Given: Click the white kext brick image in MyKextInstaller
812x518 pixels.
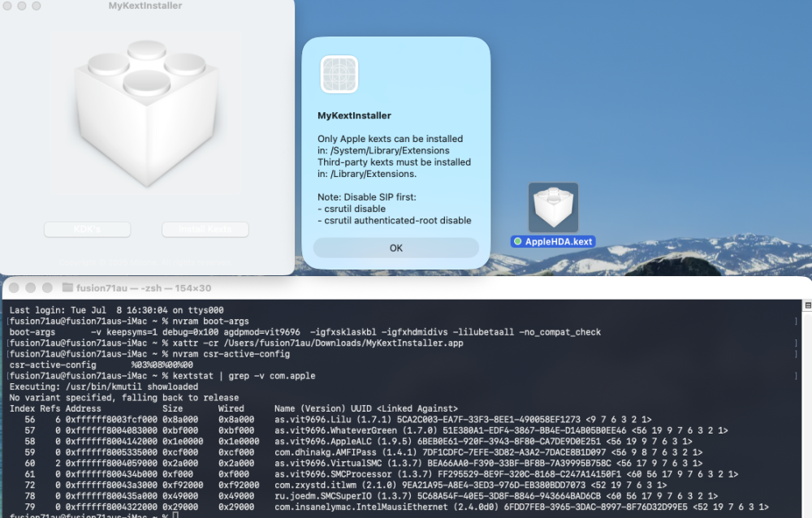Looking at the screenshot, I should click(x=146, y=113).
